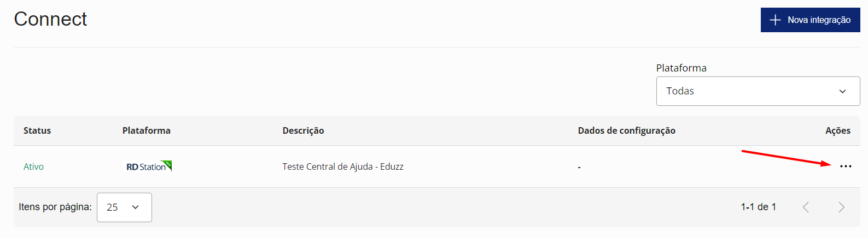The height and width of the screenshot is (238, 868).
Task: Go to the next page arrow
Action: [x=841, y=207]
